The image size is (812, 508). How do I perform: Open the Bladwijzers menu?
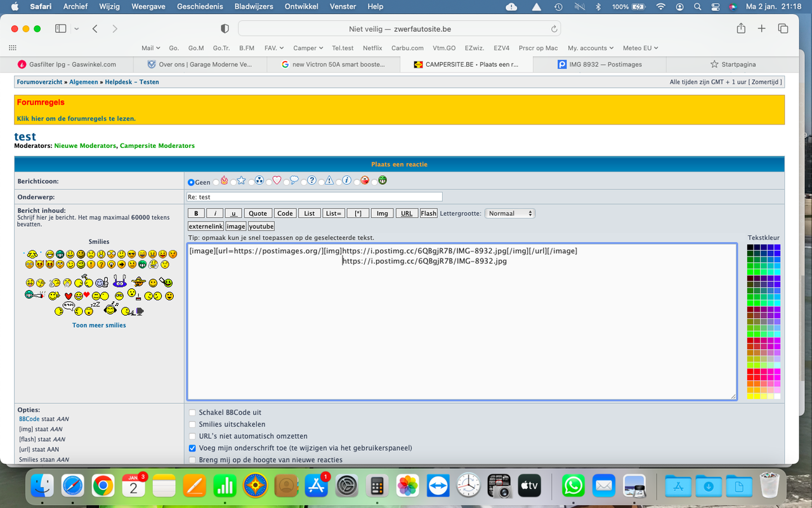pos(254,6)
